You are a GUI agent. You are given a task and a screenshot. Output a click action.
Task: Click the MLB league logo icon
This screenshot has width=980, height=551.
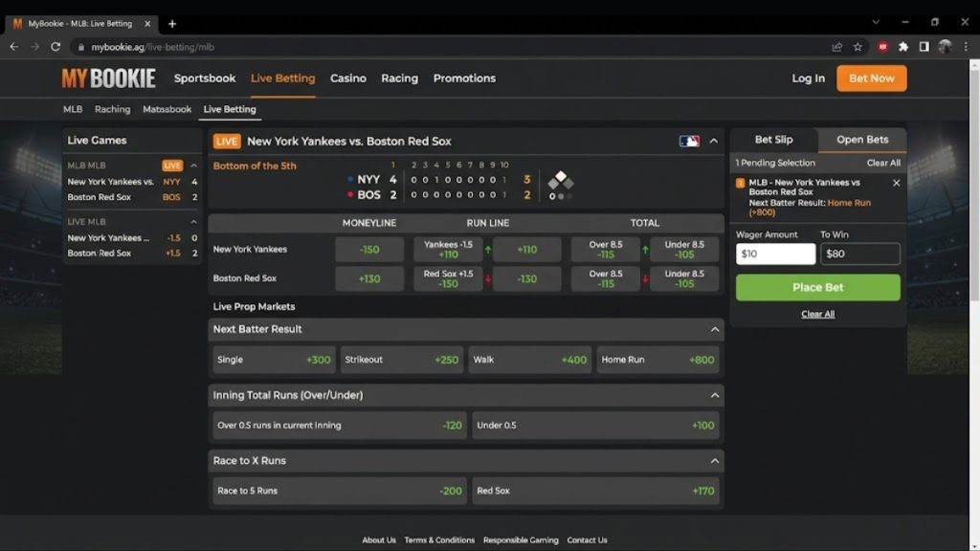coord(689,142)
